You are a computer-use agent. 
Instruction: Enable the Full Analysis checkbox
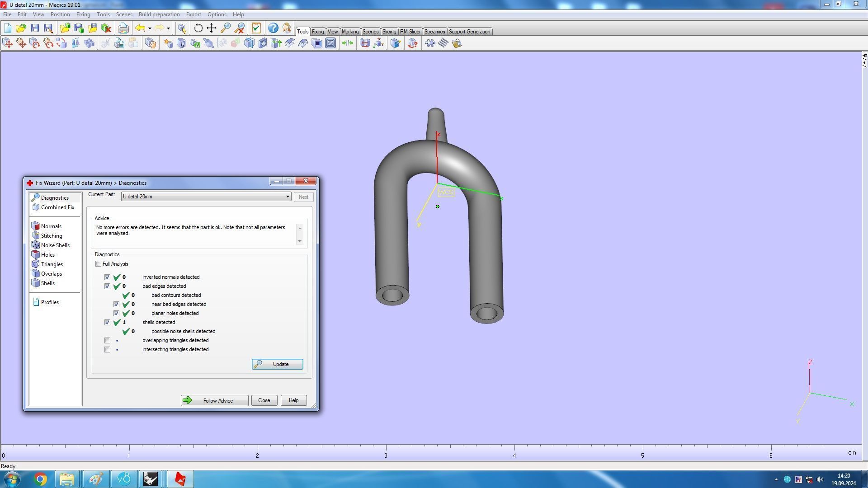click(x=99, y=264)
